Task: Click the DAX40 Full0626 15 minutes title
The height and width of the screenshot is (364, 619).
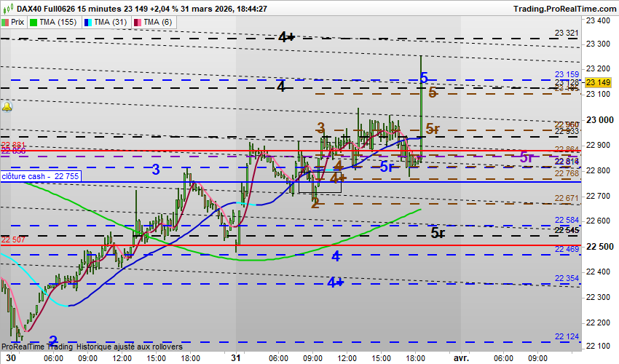Action: click(x=68, y=9)
